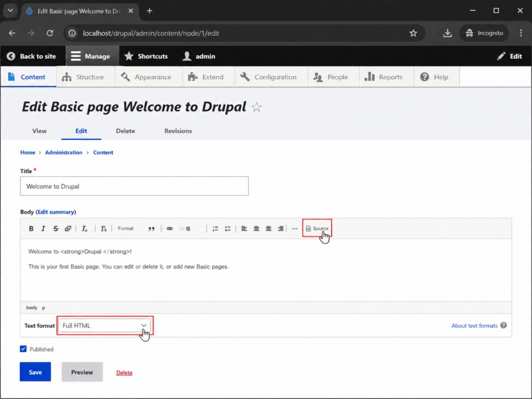
Task: Apply bold formatting in the editor toolbar
Action: coord(31,229)
